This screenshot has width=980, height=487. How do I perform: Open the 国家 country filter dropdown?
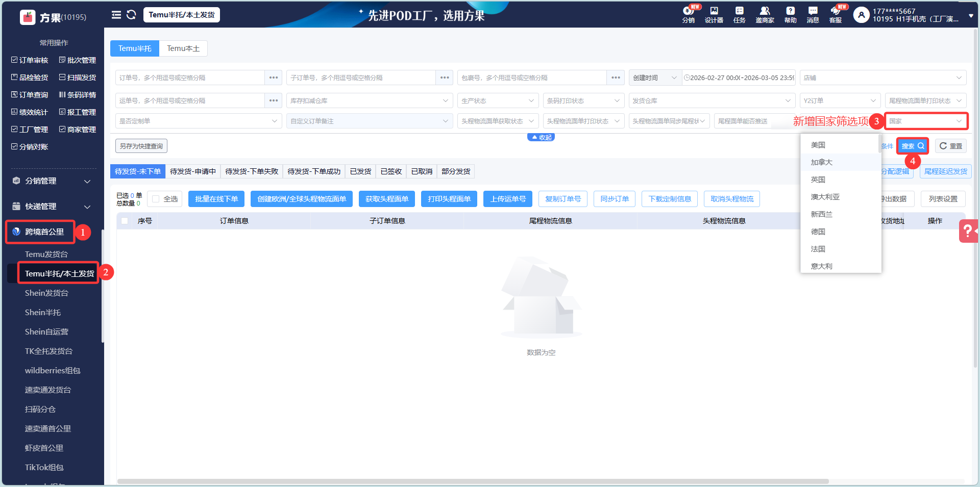tap(926, 121)
